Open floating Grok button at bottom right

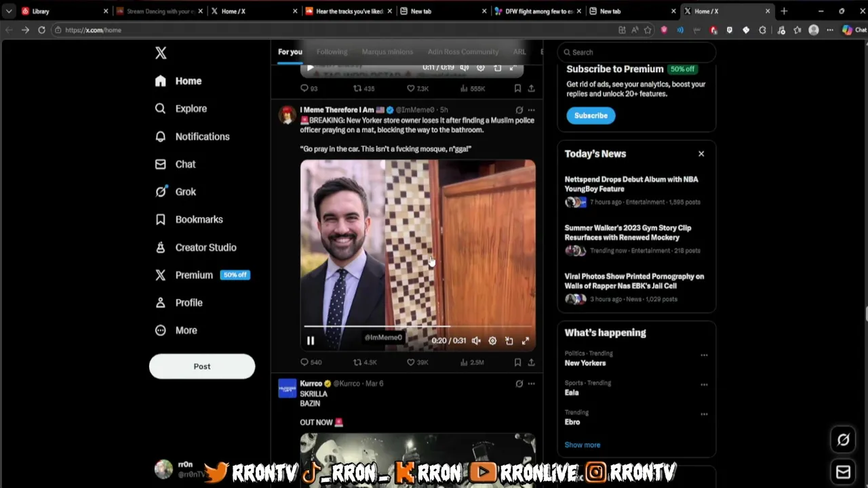coord(843,440)
